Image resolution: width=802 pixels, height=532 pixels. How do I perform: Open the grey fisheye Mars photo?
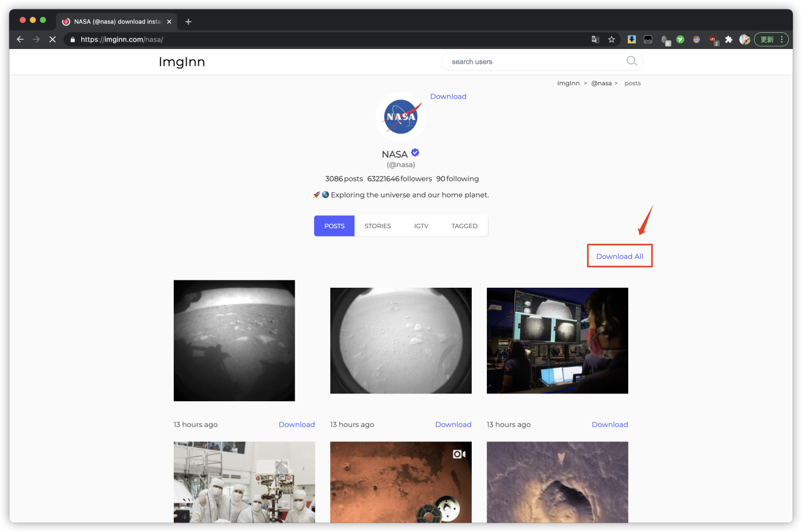(401, 341)
